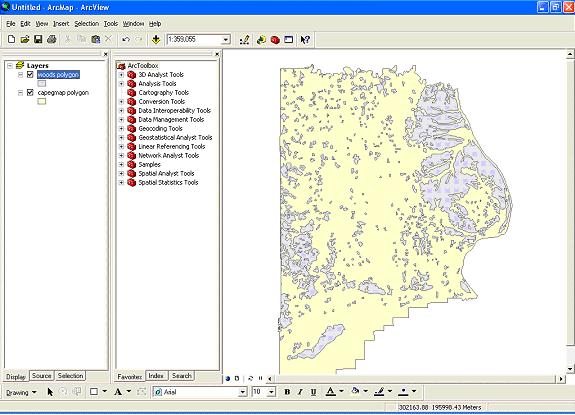This screenshot has height=415, width=575.
Task: Open the Command Line window icon
Action: [289, 39]
